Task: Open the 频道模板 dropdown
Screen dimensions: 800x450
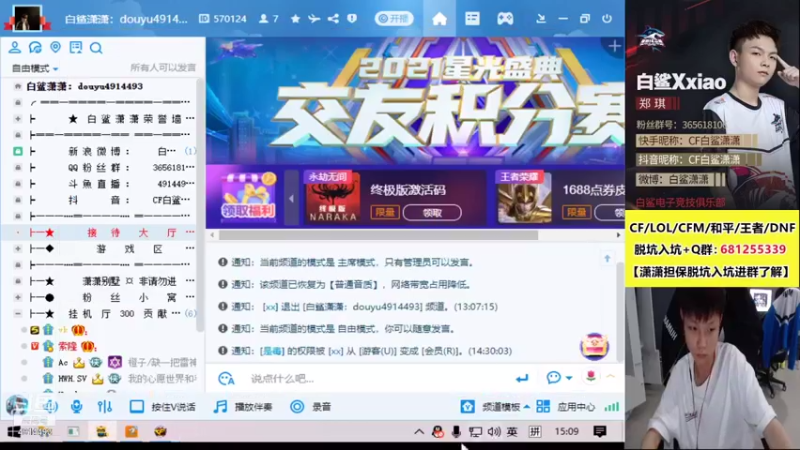Action: (495, 407)
